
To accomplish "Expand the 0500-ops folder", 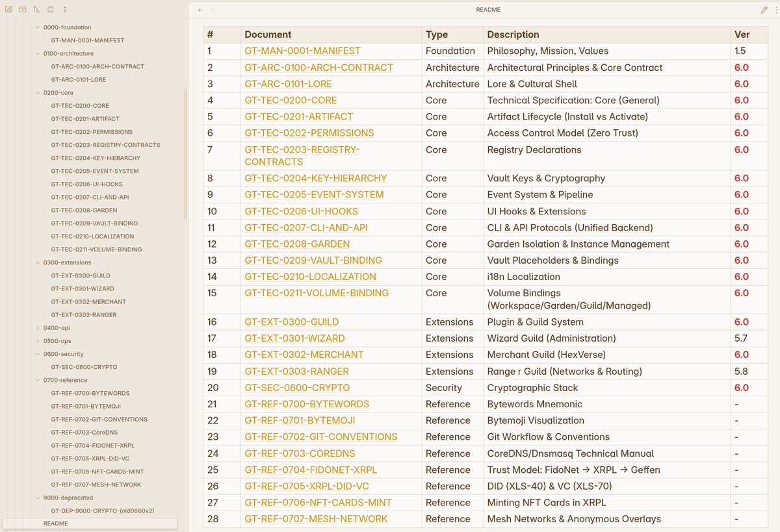I will pyautogui.click(x=37, y=341).
